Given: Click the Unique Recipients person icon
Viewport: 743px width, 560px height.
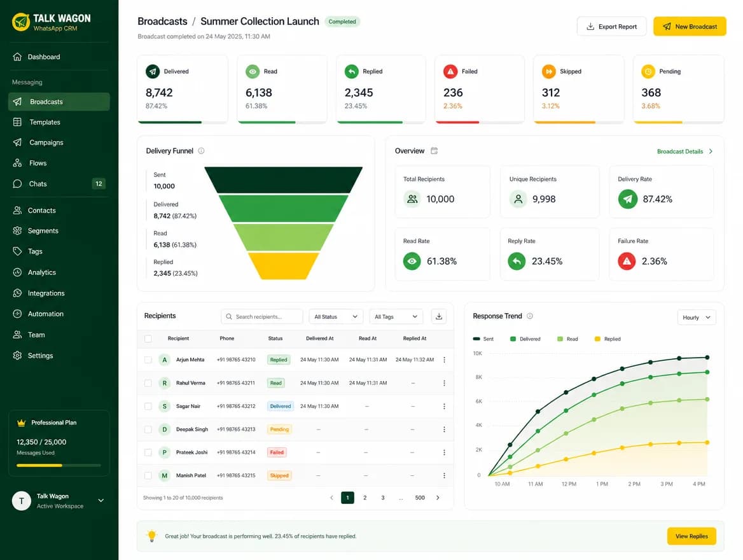Looking at the screenshot, I should click(518, 199).
